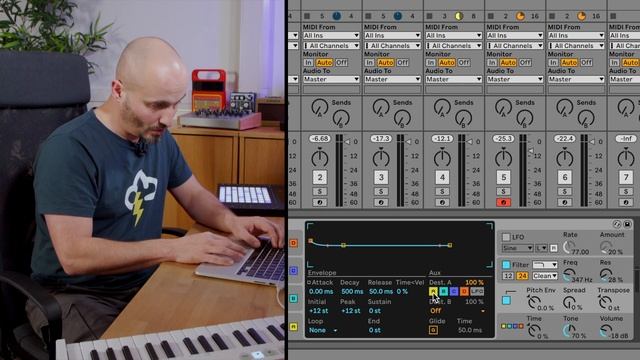
Task: Select 12 dB filter slope
Action: (507, 276)
